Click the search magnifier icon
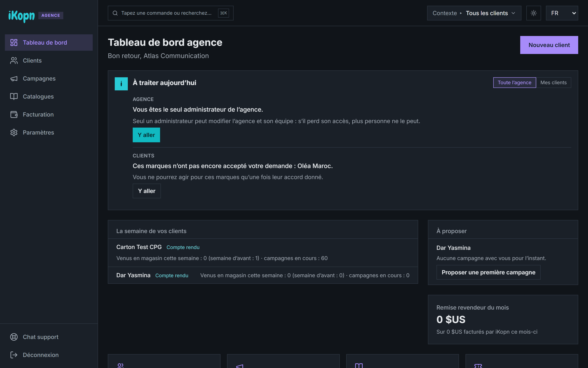This screenshot has width=588, height=368. [115, 13]
